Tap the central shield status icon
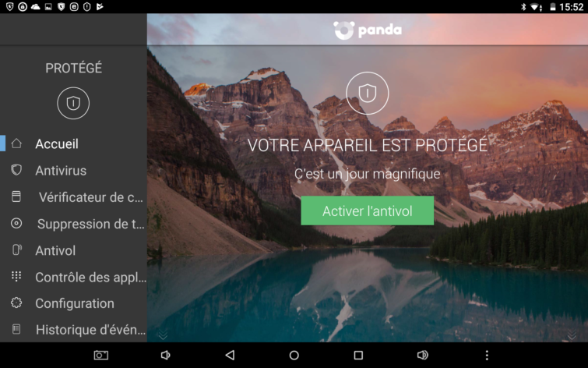 pyautogui.click(x=367, y=93)
